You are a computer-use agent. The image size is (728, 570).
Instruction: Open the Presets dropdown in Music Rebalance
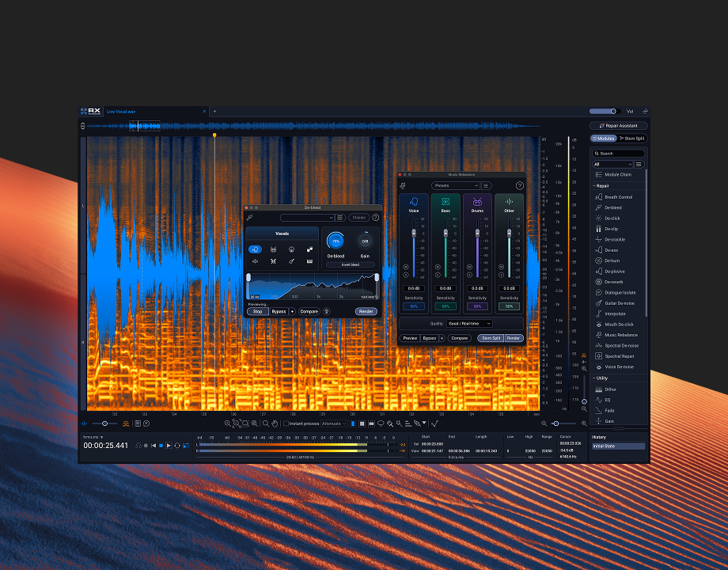point(455,186)
